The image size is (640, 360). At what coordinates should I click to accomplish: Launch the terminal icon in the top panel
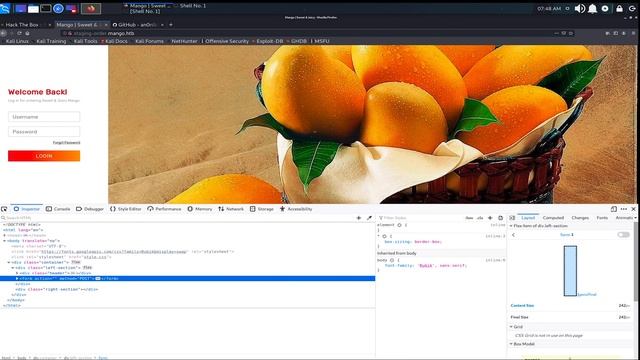46,8
